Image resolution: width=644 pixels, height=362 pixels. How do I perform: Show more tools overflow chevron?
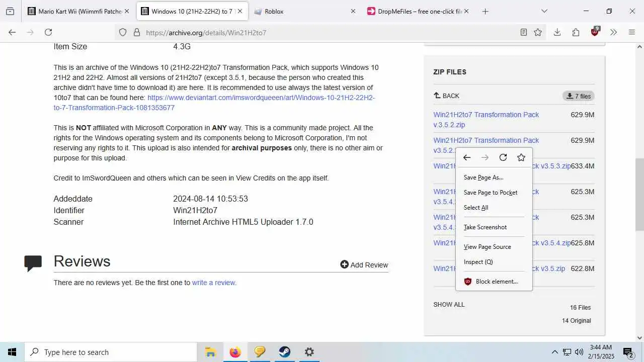pos(613,32)
